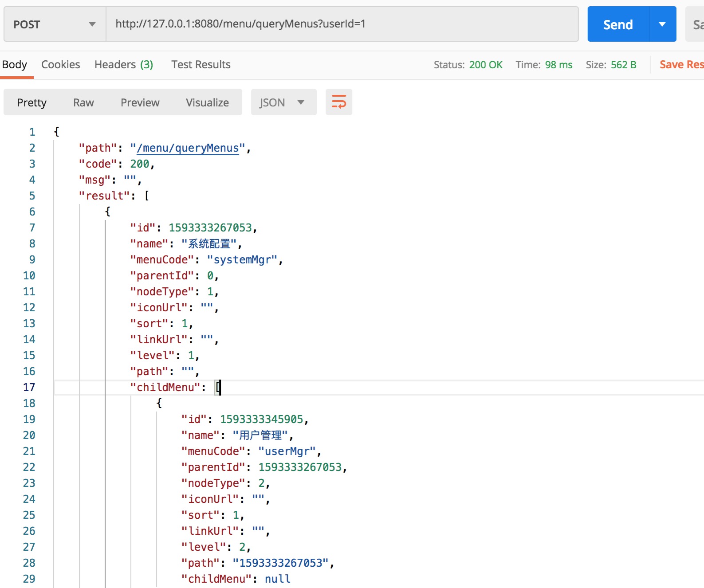The width and height of the screenshot is (704, 588).
Task: Open the Headers (3) tab
Action: click(x=124, y=65)
